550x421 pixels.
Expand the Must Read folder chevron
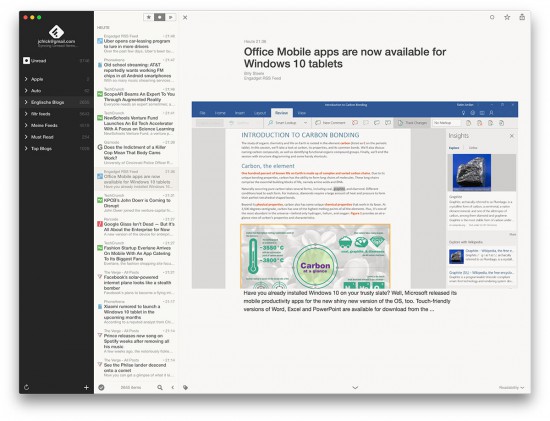pyautogui.click(x=26, y=137)
